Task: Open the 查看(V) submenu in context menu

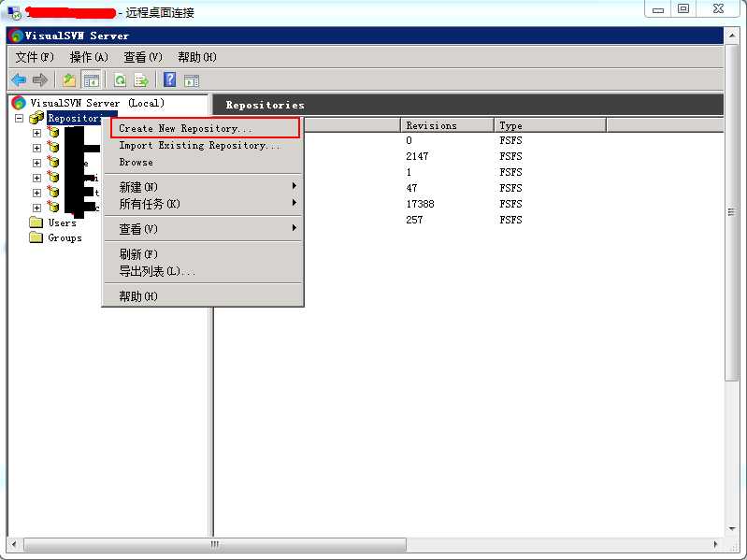Action: pyautogui.click(x=204, y=229)
